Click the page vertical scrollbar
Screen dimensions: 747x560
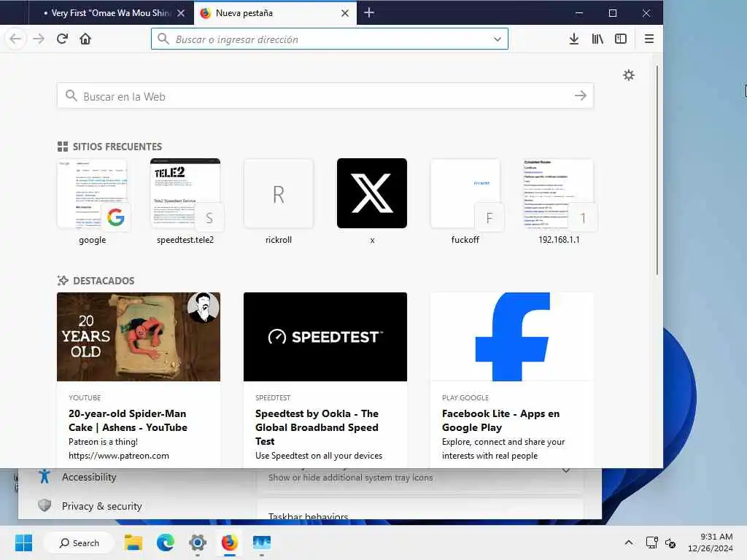[657, 171]
